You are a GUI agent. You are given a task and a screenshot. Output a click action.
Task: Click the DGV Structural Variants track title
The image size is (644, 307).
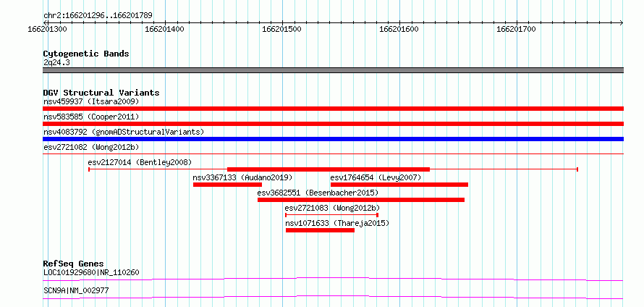tap(101, 93)
